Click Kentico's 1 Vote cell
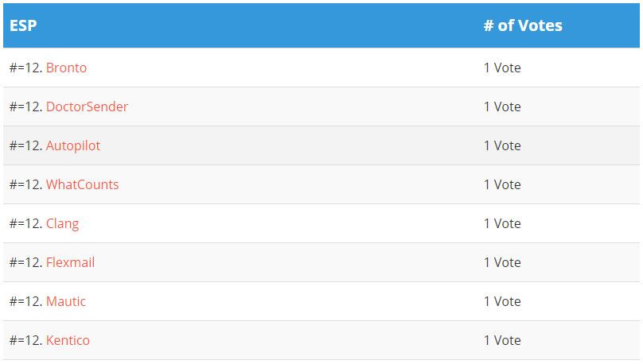Viewport: 643px width, 364px height. tap(502, 340)
